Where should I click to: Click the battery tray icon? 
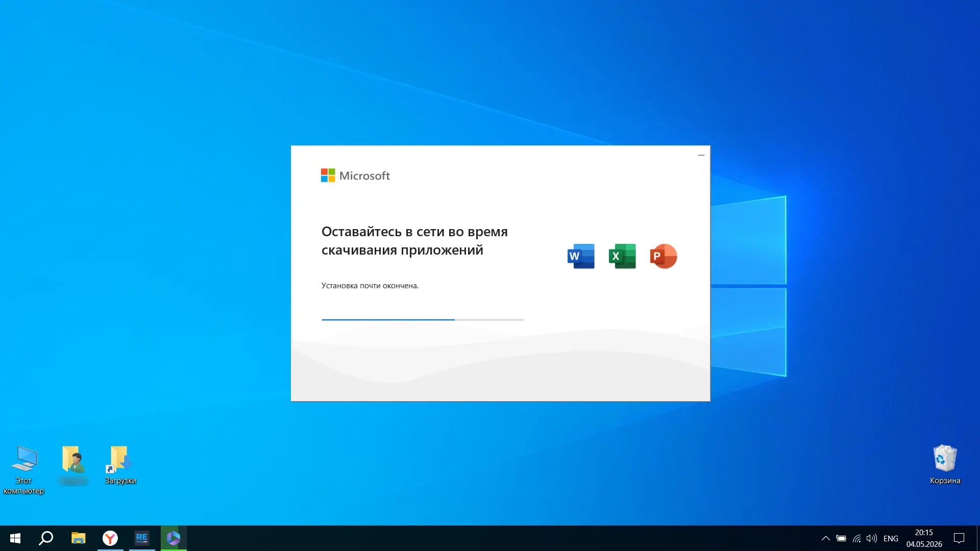[x=841, y=538]
